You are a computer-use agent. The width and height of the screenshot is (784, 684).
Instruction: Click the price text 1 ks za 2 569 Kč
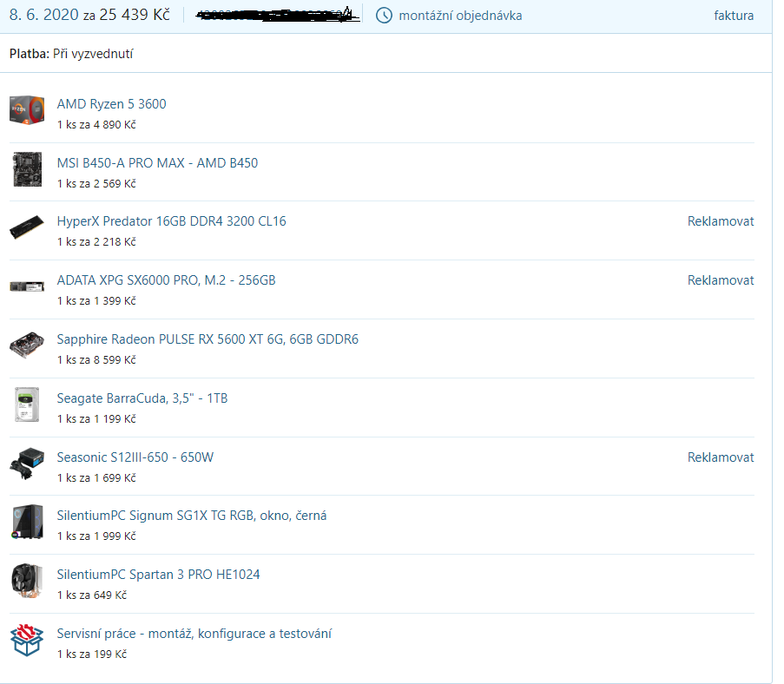96,184
